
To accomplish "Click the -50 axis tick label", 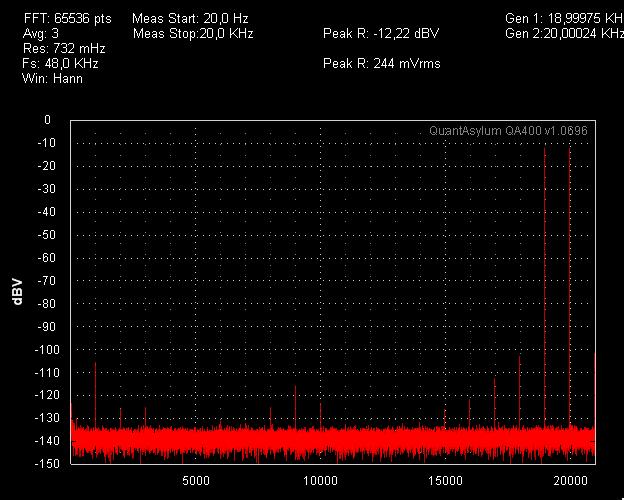I will [46, 235].
